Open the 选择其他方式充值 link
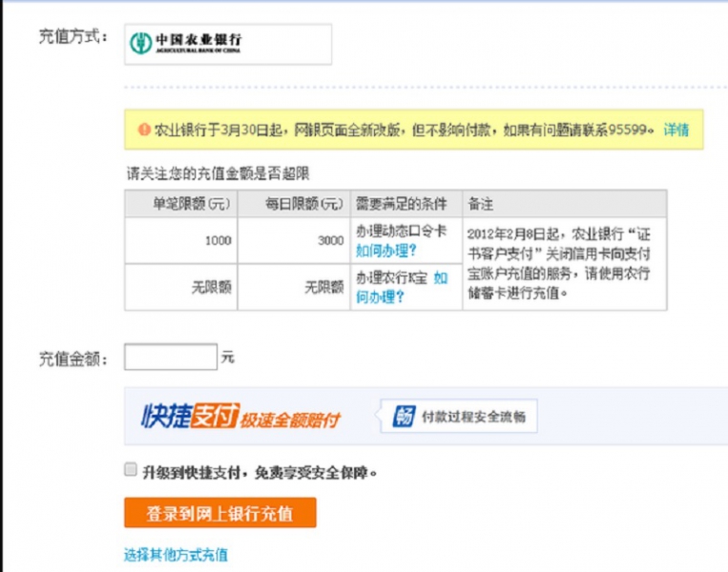The image size is (728, 572). pyautogui.click(x=176, y=555)
